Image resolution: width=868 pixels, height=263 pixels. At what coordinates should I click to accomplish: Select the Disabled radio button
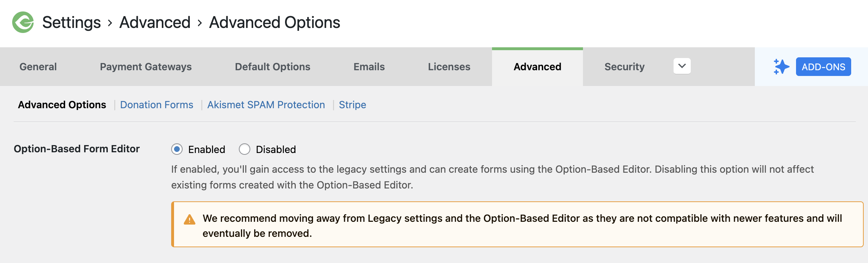point(245,149)
